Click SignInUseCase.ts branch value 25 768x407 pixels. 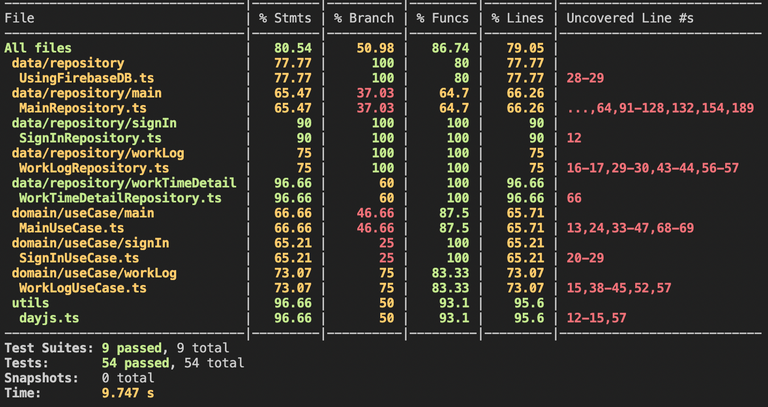(386, 258)
